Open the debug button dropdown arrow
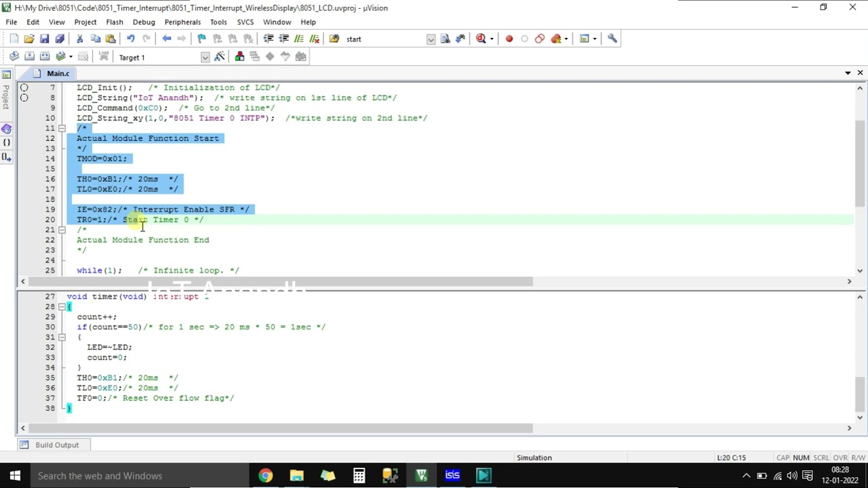Image resolution: width=868 pixels, height=488 pixels. pyautogui.click(x=491, y=39)
